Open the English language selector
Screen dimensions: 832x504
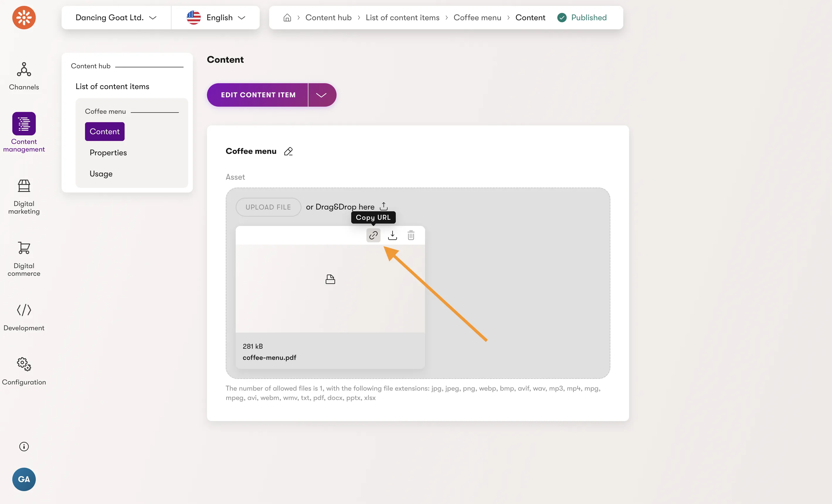pos(216,18)
